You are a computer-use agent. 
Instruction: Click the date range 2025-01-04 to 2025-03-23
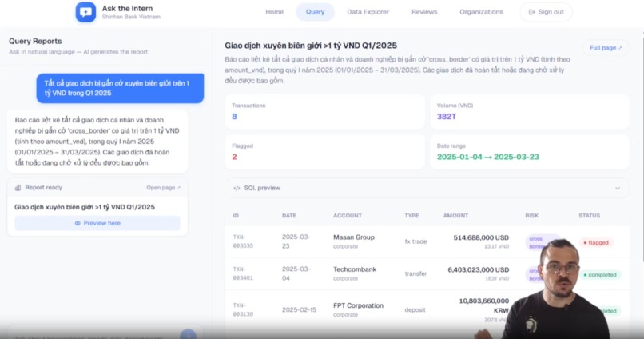point(488,157)
